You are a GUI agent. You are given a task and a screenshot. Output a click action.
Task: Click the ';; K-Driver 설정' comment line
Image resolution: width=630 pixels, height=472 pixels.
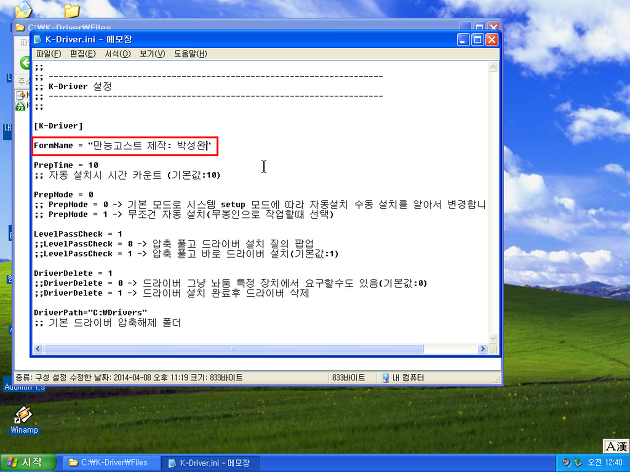point(73,86)
